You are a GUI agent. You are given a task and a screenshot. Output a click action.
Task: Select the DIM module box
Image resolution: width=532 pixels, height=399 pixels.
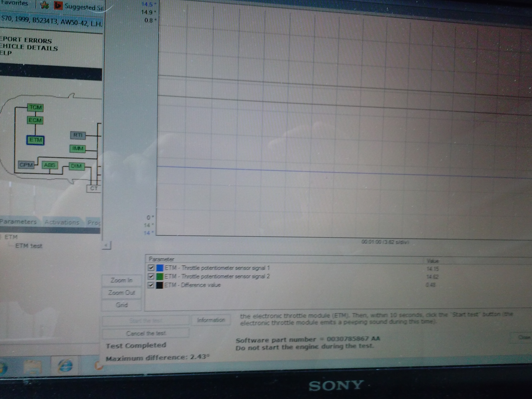pos(77,166)
